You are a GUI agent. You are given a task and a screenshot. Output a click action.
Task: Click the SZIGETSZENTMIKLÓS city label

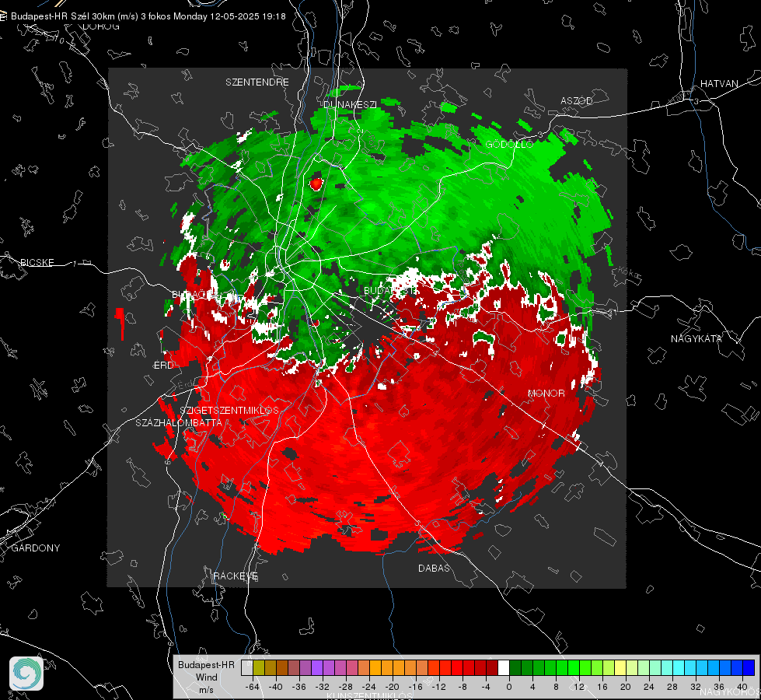point(229,410)
